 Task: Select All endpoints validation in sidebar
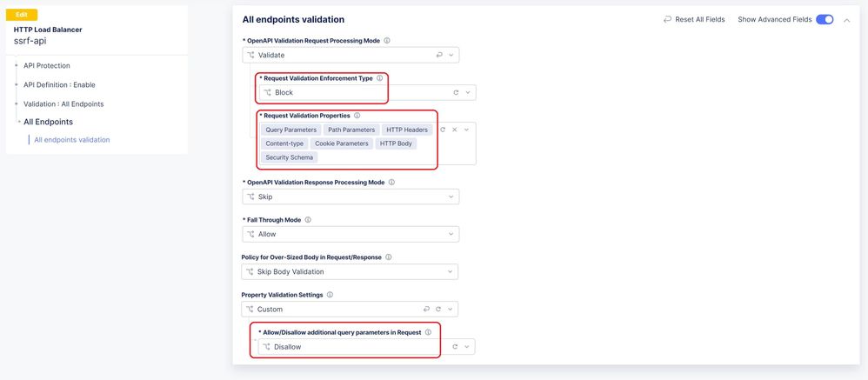71,139
